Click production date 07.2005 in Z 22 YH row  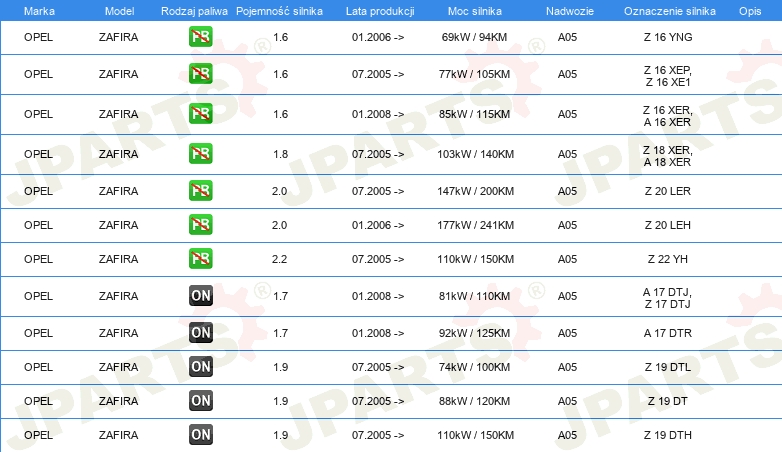[378, 259]
